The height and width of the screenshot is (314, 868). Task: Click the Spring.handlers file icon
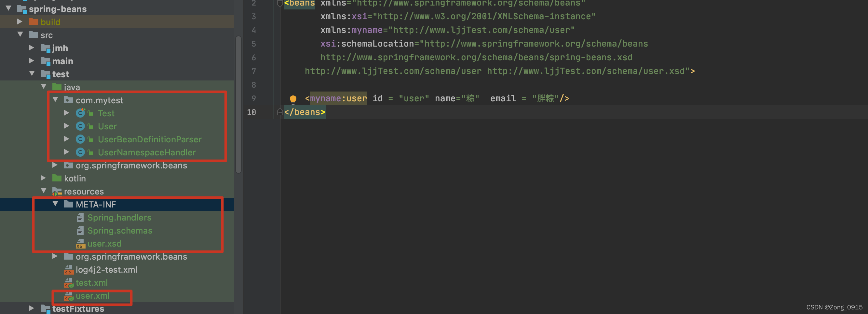(x=80, y=218)
